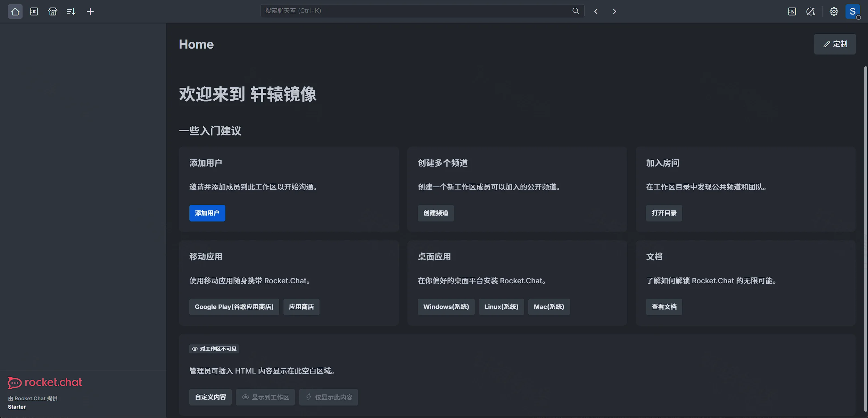This screenshot has height=418, width=868.
Task: Click the 应用商店 button
Action: click(x=301, y=307)
